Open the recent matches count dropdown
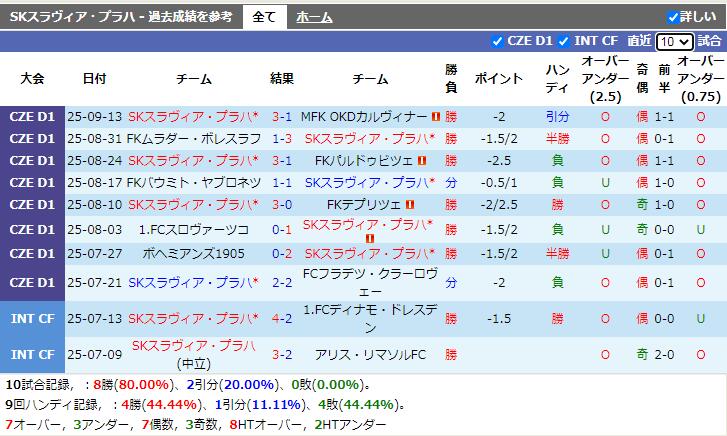Image resolution: width=727 pixels, height=436 pixels. [x=675, y=42]
